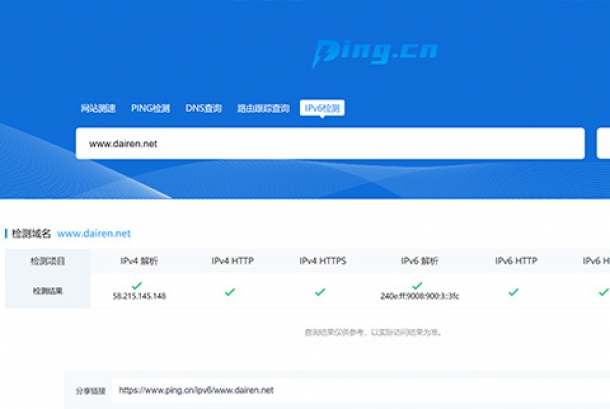This screenshot has height=409, width=610.
Task: Click the IPv4 解析 column header
Action: tap(138, 261)
